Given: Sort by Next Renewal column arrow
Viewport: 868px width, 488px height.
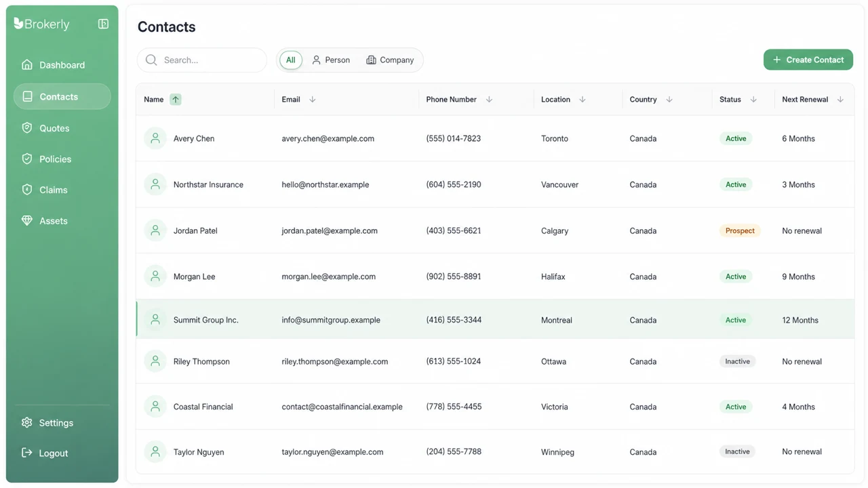Looking at the screenshot, I should point(841,100).
